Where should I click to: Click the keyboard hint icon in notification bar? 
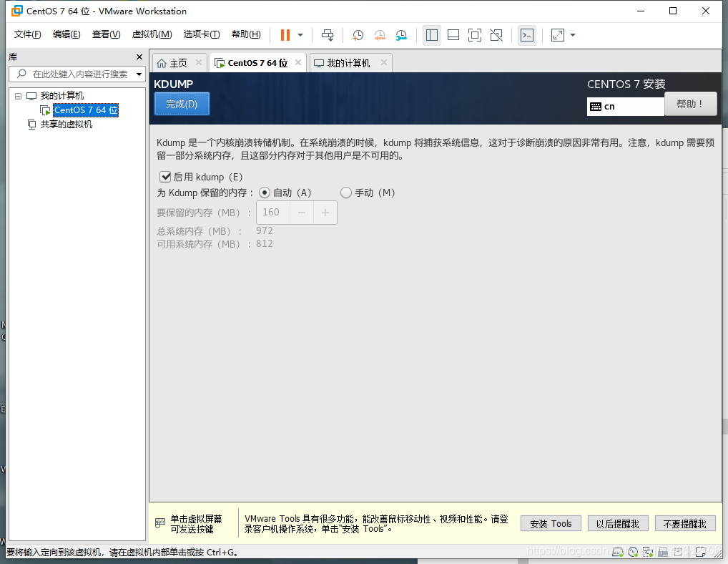tap(159, 524)
